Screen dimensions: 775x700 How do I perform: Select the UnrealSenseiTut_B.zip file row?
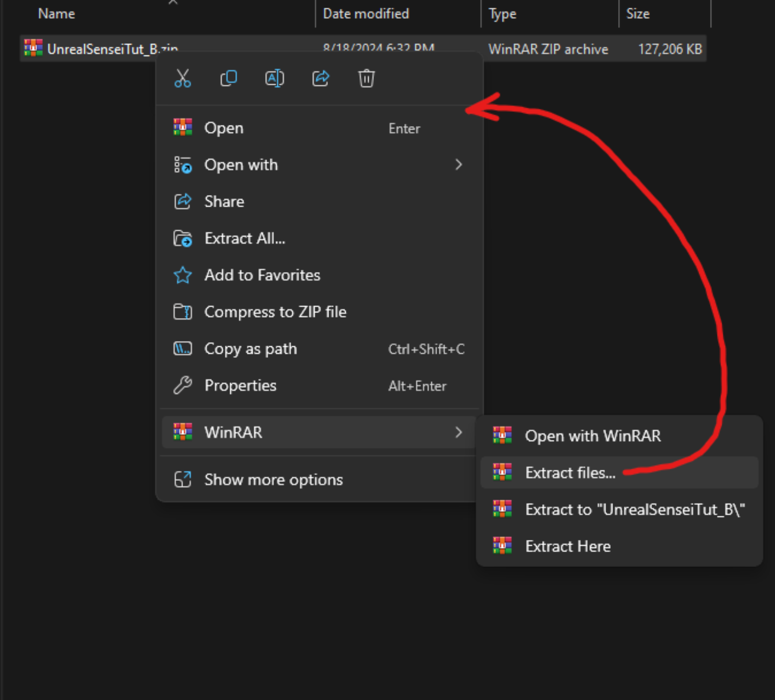(x=105, y=49)
